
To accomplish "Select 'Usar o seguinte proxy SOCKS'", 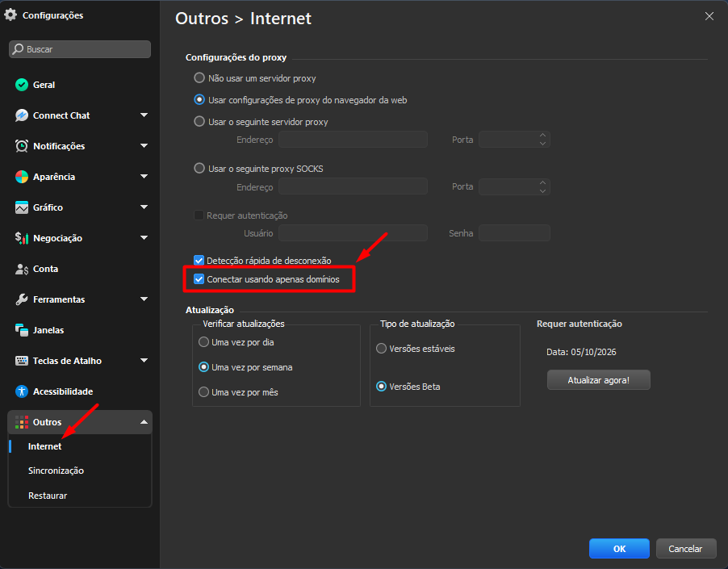I will 199,168.
